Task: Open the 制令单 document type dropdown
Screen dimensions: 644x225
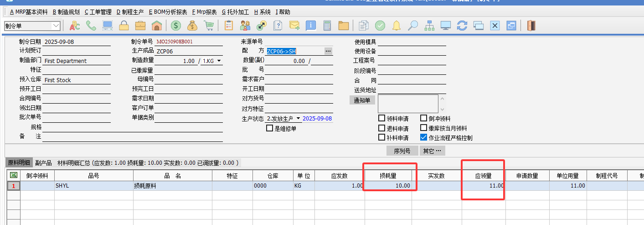Action: coord(56,26)
